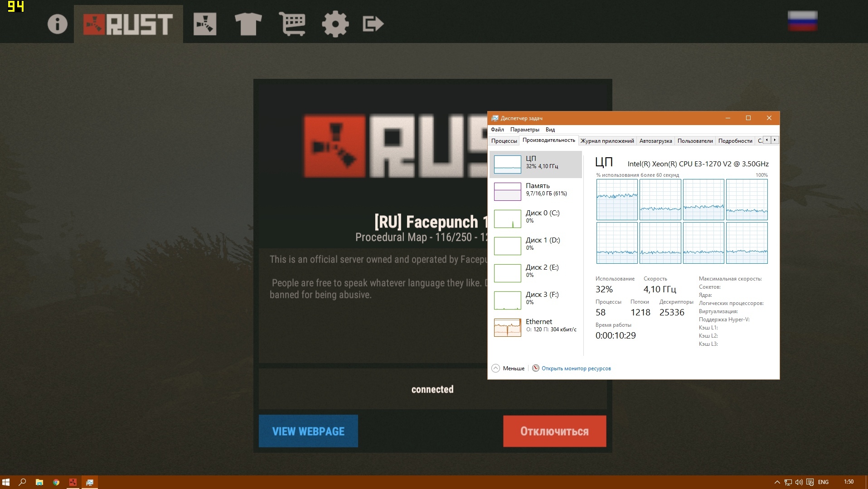Click the VIEW WEBPAGE button
The width and height of the screenshot is (868, 489).
[x=308, y=431]
